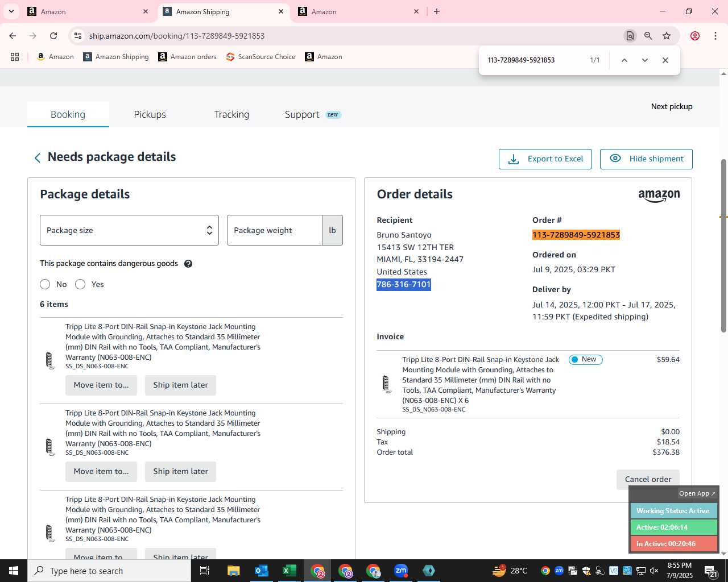Click Open App on the tracker widget
Image resolution: width=728 pixels, height=582 pixels.
coord(697,493)
